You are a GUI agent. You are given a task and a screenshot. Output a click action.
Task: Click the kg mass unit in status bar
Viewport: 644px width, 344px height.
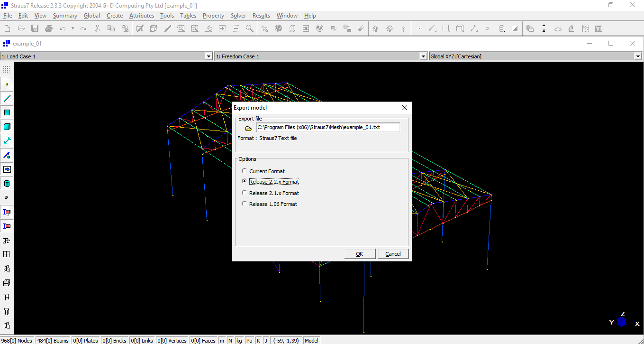click(239, 340)
